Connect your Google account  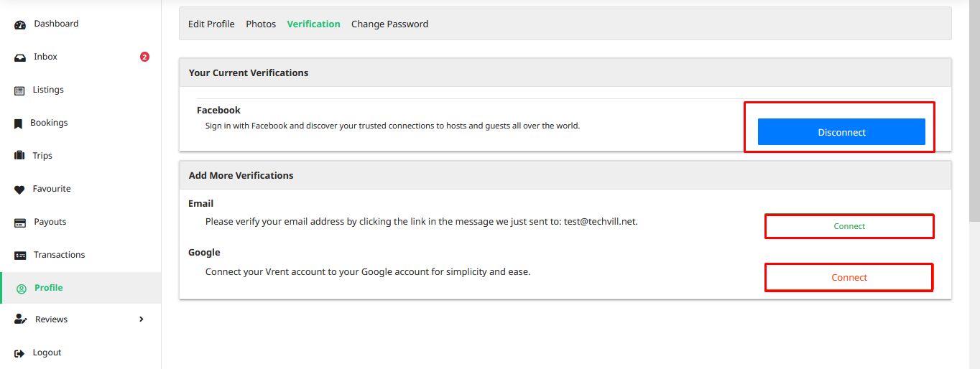849,278
